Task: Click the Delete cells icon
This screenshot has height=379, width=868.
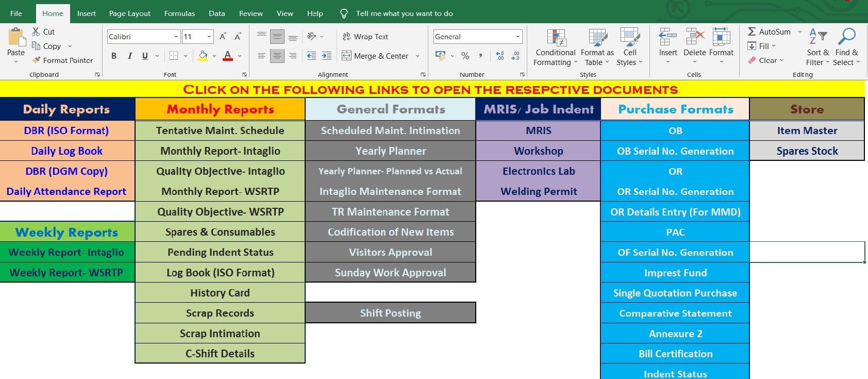Action: [695, 37]
